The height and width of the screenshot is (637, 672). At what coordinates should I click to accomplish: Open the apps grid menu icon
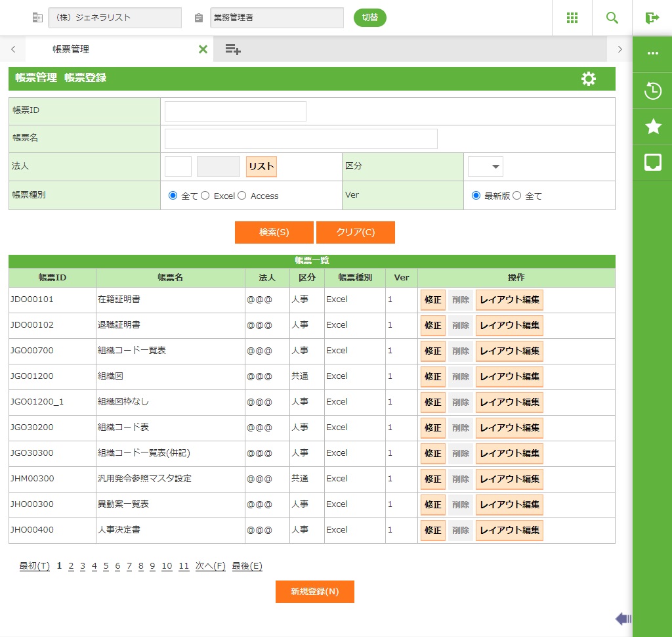(572, 18)
